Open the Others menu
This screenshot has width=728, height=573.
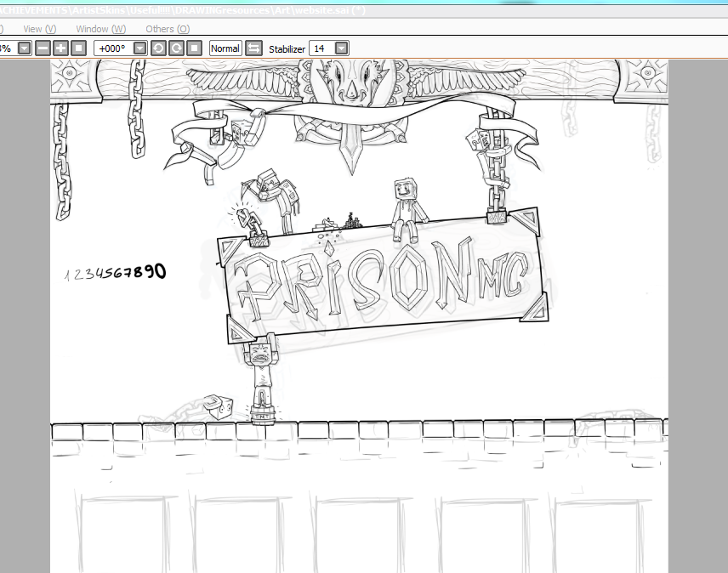(x=168, y=29)
